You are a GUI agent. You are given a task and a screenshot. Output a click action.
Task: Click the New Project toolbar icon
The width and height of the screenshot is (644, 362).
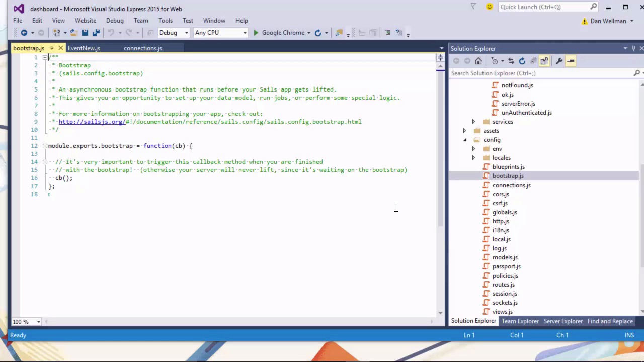(56, 33)
